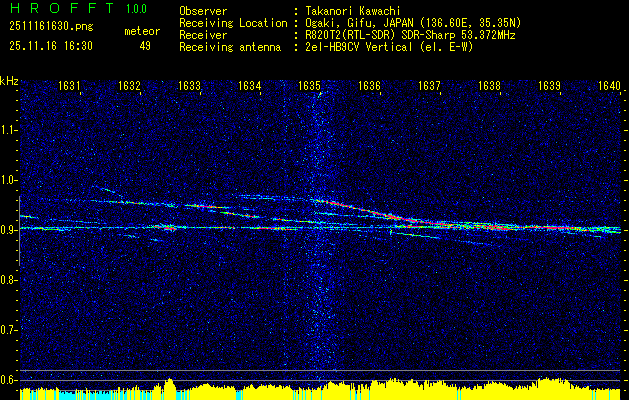Click the meteor count value 49
This screenshot has width=629, height=400.
[x=145, y=46]
